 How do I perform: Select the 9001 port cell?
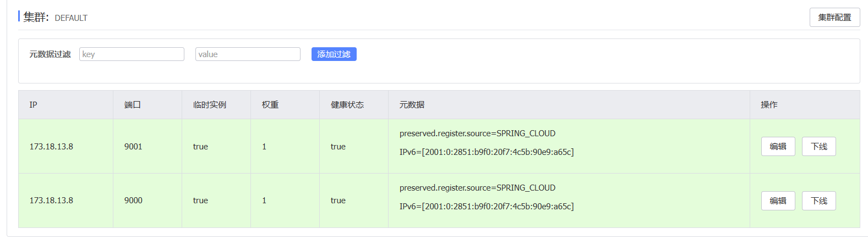click(x=133, y=147)
